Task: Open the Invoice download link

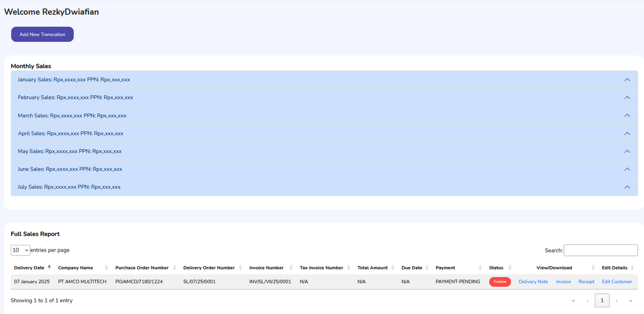Action: tap(563, 281)
